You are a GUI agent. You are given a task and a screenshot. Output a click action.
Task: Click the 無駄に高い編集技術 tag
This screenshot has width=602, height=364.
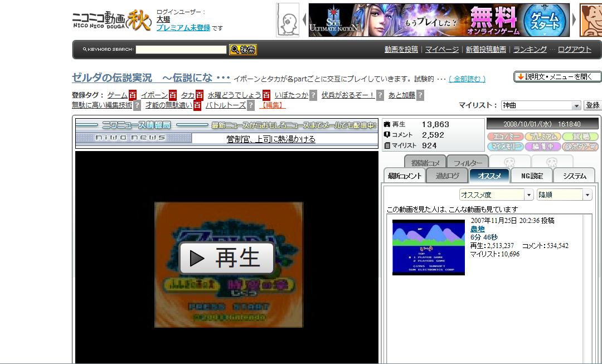click(102, 105)
